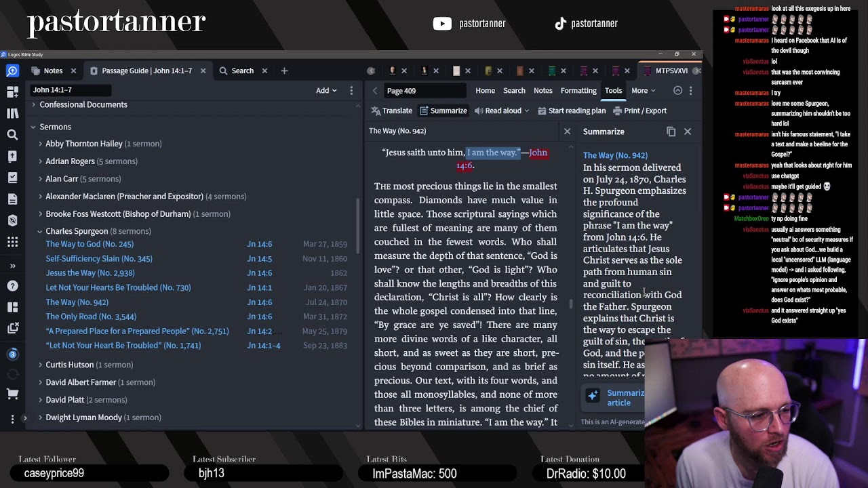Screen dimensions: 868x488
Task: Open the notifications badge showing 3
Action: pos(12,354)
